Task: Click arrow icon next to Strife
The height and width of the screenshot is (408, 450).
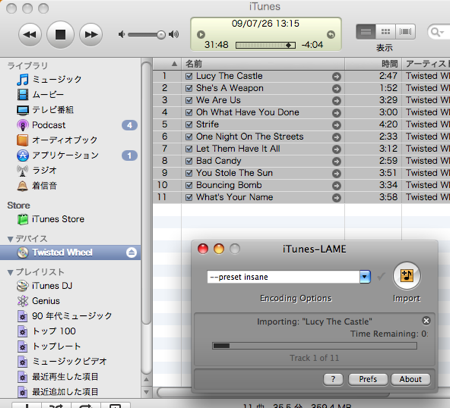Action: 337,125
